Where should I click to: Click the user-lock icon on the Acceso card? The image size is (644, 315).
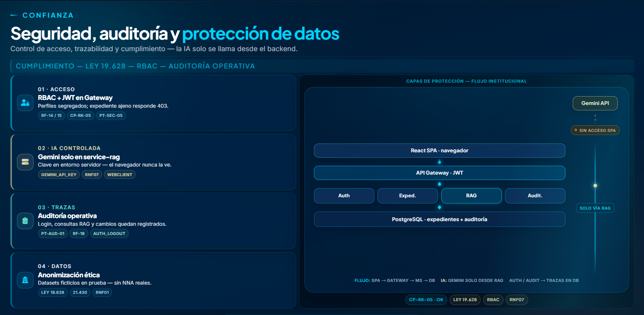[25, 103]
